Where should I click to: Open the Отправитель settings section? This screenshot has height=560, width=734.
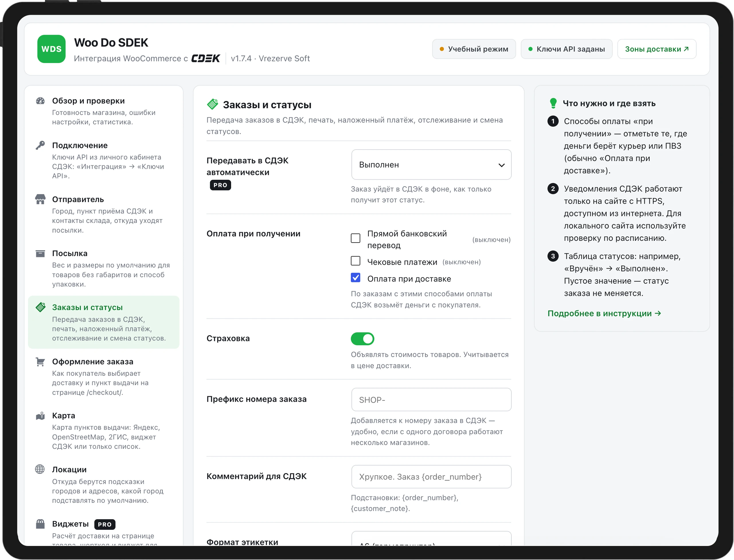(104, 214)
